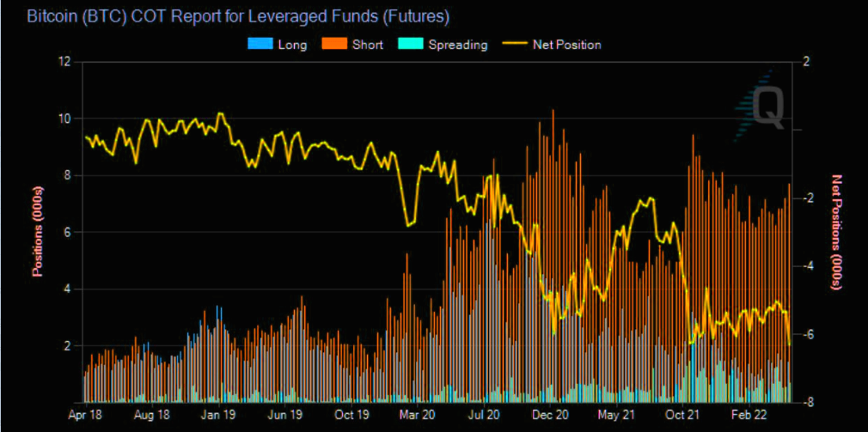
Task: Click the Jan 19 x-axis label
Action: [x=220, y=414]
